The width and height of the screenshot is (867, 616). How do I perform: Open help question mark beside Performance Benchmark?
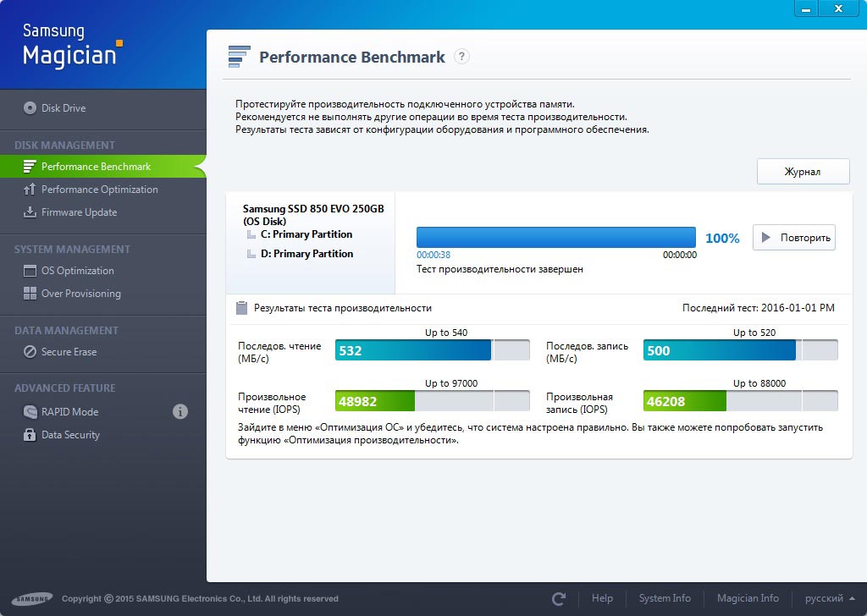(461, 57)
